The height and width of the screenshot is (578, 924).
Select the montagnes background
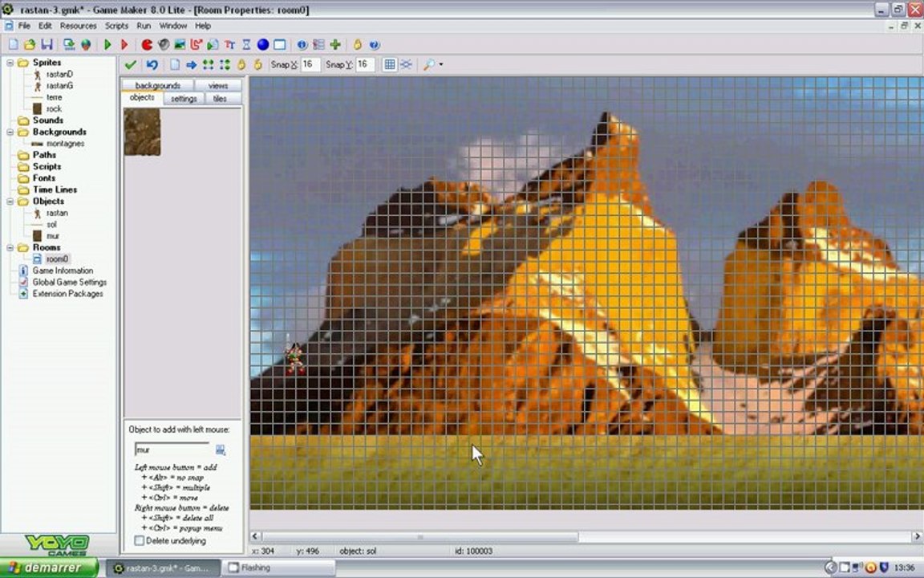coord(65,144)
